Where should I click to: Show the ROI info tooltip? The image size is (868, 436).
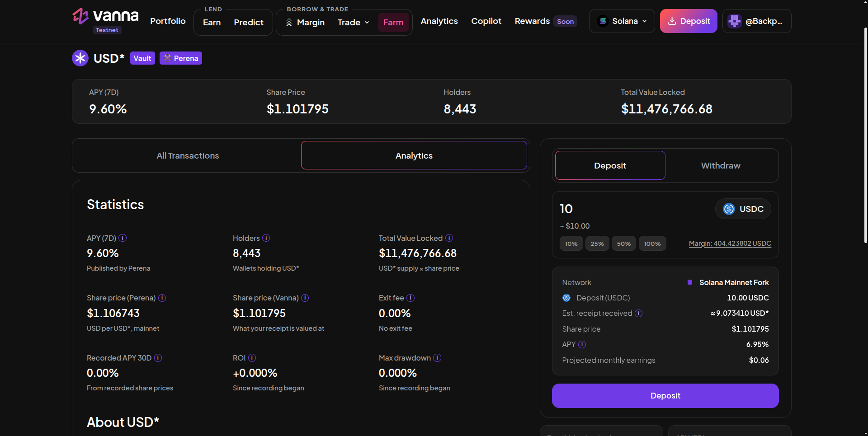[x=252, y=358]
